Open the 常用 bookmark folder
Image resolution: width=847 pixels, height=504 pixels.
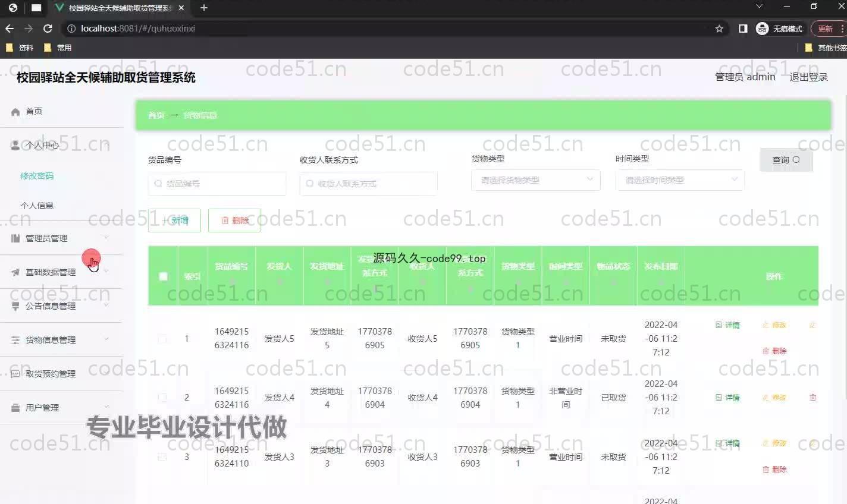[x=58, y=48]
